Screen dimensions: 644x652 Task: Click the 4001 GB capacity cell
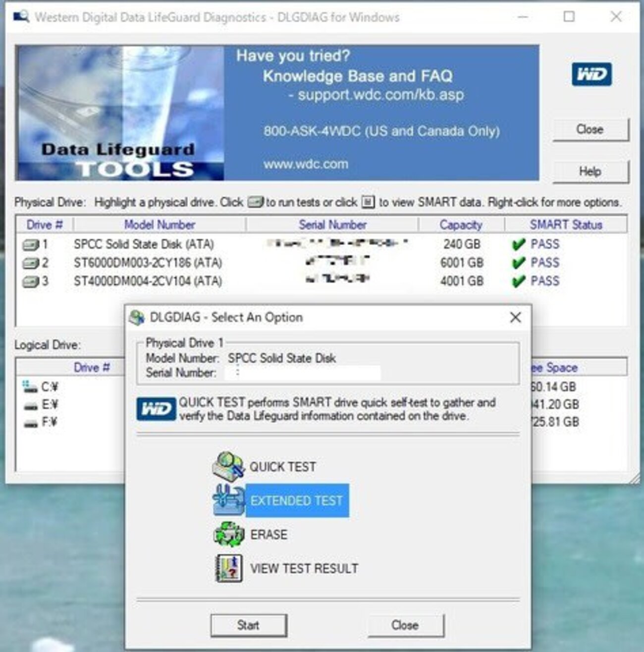[461, 281]
